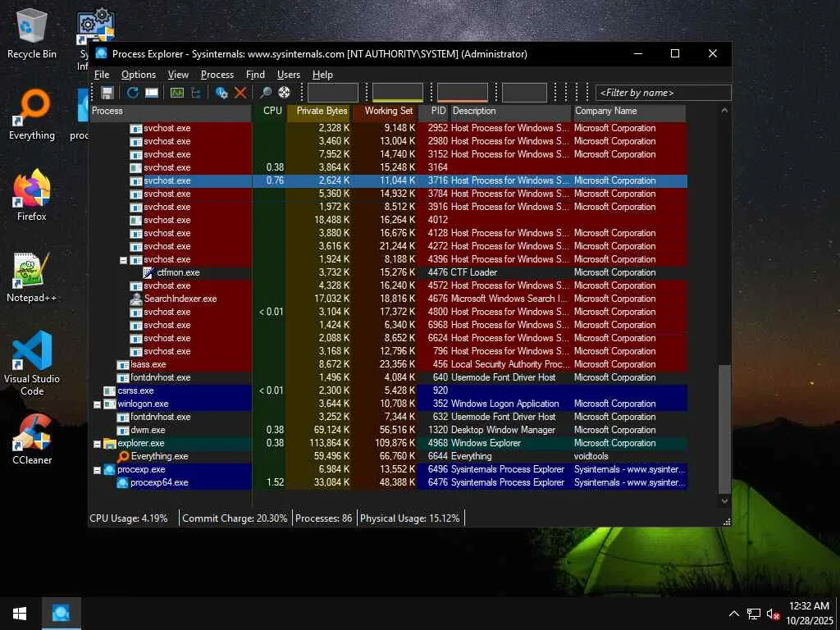Click the magnifier Find Handle or DLL icon
840x630 pixels.
pyautogui.click(x=265, y=93)
